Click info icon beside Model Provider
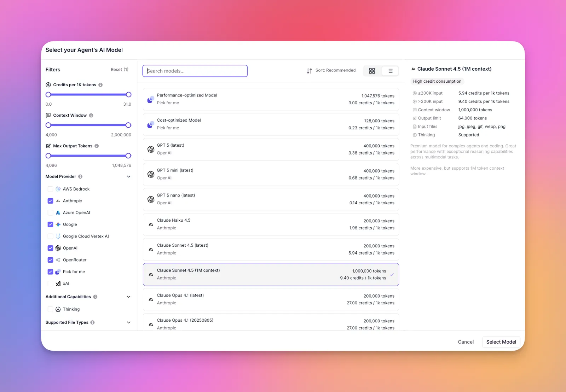Image resolution: width=566 pixels, height=392 pixels. (80, 177)
